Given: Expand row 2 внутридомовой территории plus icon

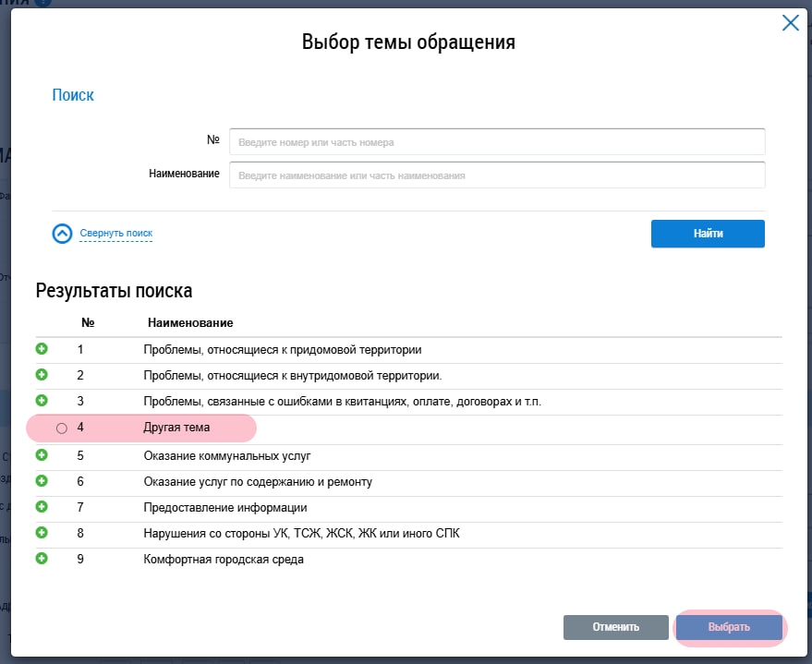Looking at the screenshot, I should click(x=42, y=375).
